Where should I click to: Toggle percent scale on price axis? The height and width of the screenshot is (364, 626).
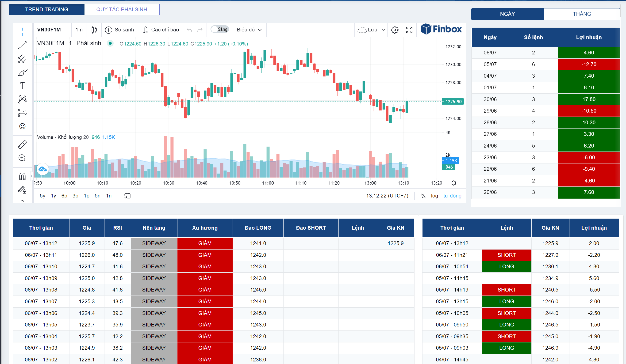coord(423,196)
